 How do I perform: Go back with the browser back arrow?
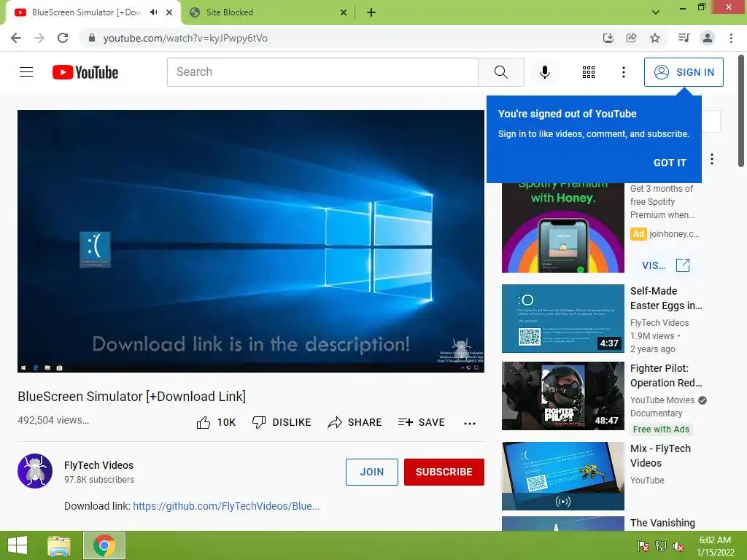click(x=16, y=38)
